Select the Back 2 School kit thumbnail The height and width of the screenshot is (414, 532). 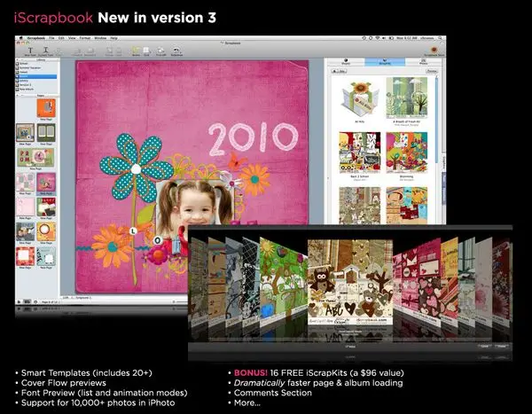pos(360,152)
